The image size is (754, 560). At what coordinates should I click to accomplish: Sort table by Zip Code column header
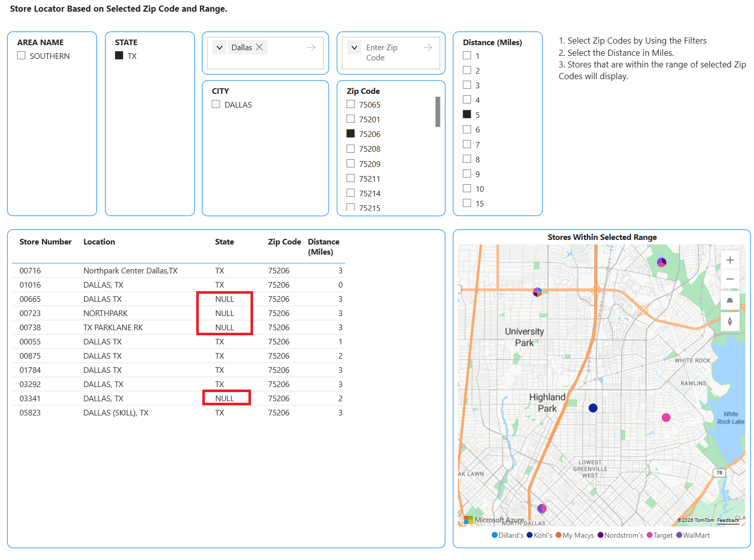point(284,242)
